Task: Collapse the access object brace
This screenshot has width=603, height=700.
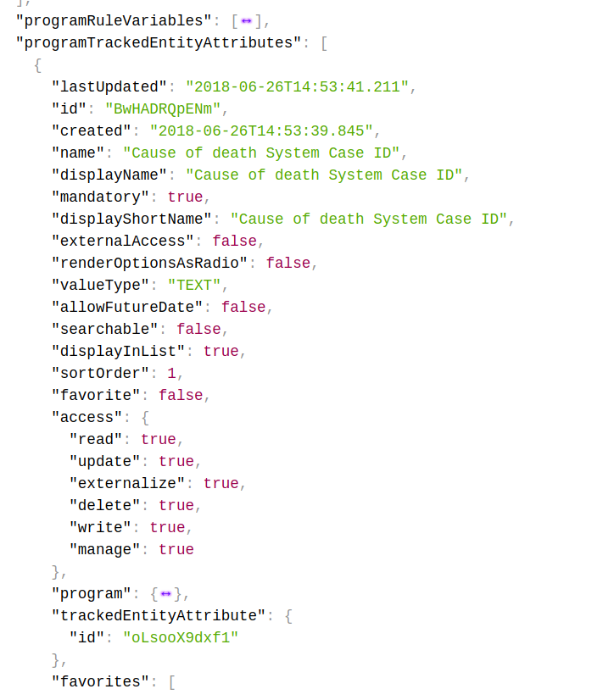Action: 145,418
